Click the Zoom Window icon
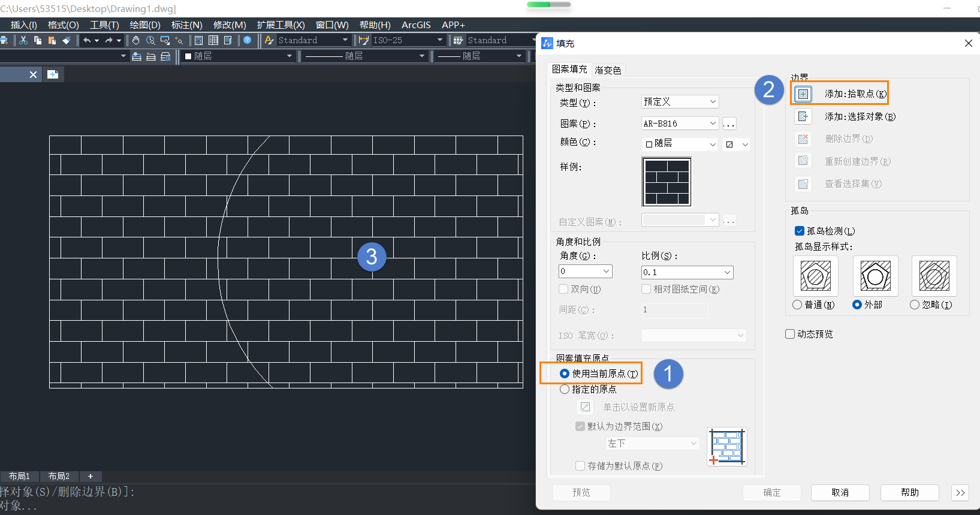980x515 pixels. (165, 40)
